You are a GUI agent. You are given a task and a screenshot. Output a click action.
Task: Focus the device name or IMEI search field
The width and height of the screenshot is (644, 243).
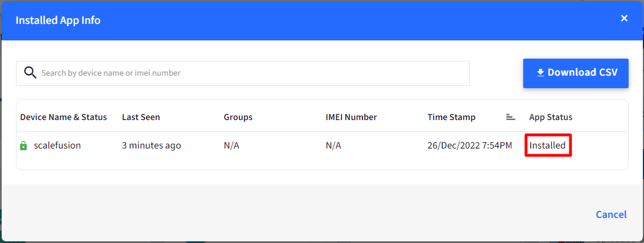[x=243, y=73]
